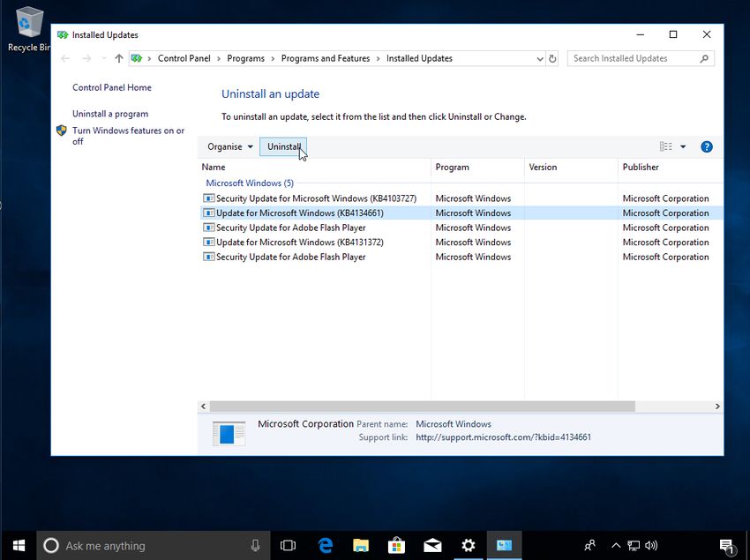
Task: Click the volume speaker tray icon
Action: (651, 545)
